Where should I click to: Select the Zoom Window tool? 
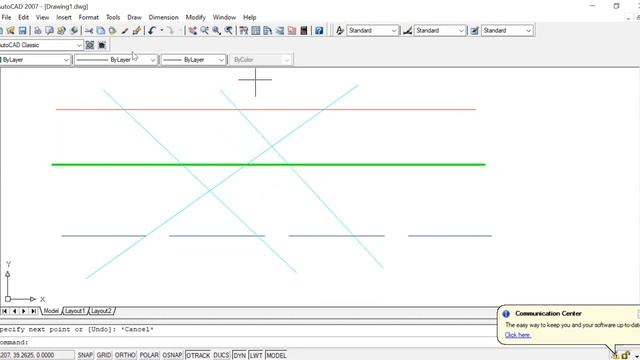tap(216, 31)
